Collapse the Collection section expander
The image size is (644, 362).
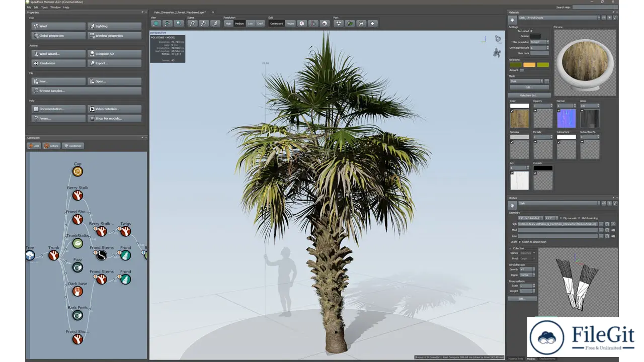point(511,248)
